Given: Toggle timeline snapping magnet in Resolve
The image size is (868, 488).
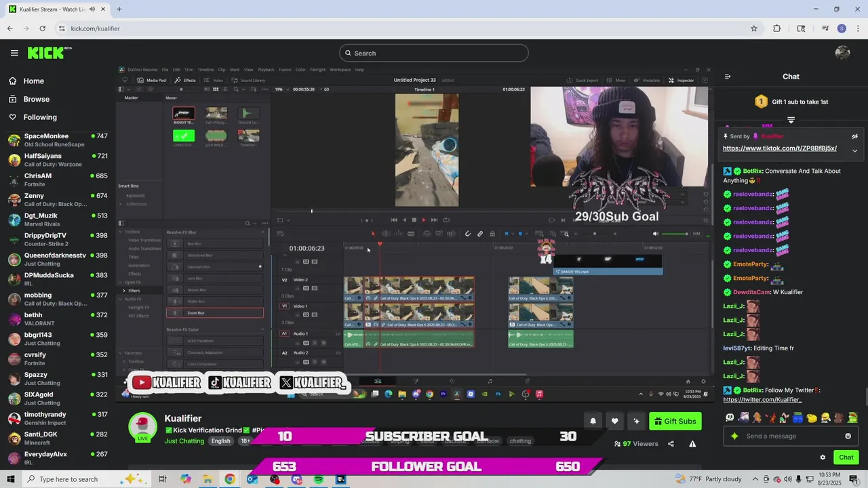Looking at the screenshot, I should click(x=467, y=234).
